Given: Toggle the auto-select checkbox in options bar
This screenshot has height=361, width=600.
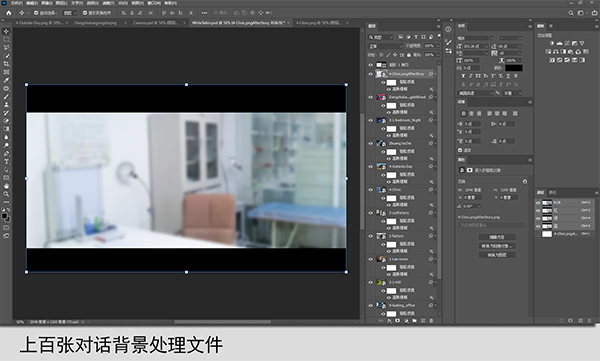Looking at the screenshot, I should click(36, 13).
